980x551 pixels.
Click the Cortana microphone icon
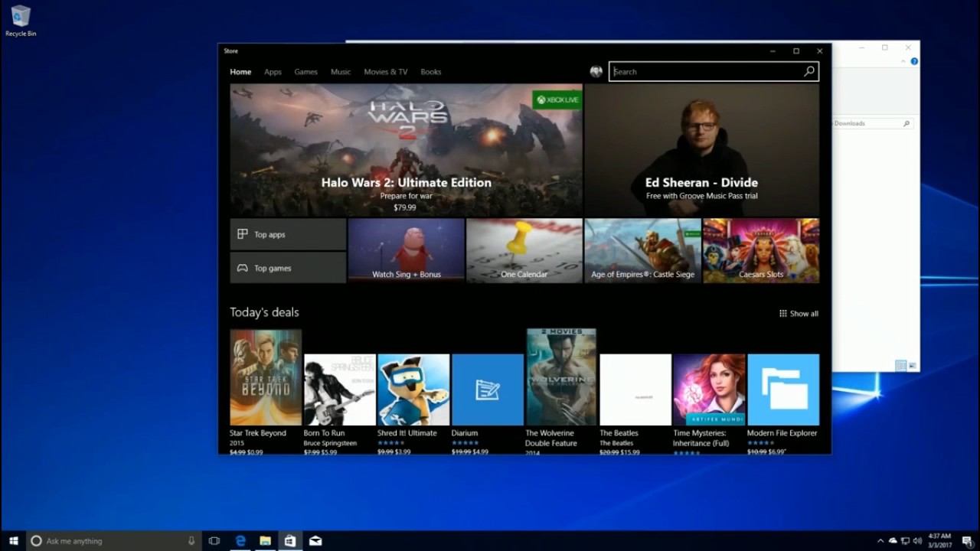[x=191, y=541]
